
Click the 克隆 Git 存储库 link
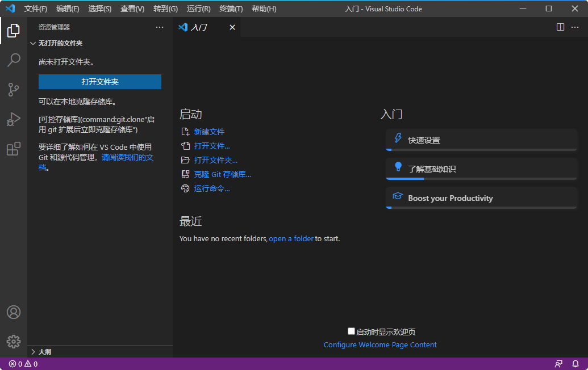pos(222,175)
